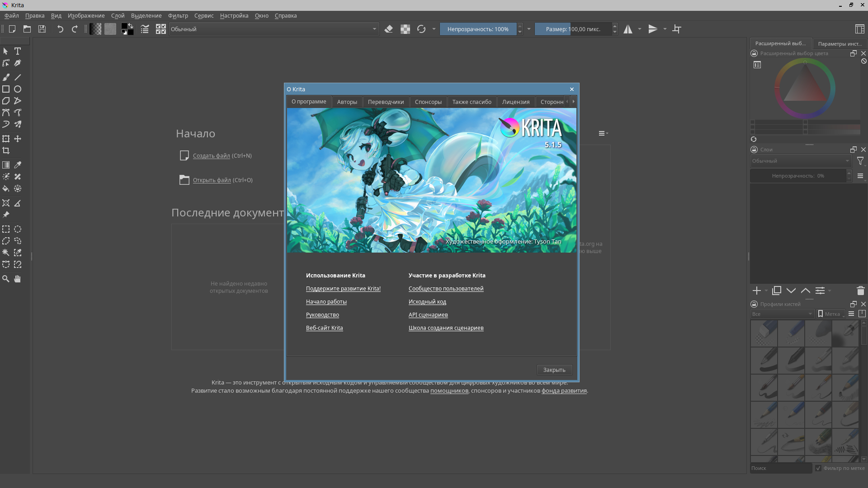The image size is (868, 488).
Task: Click Создать файл link on welcome page
Action: click(212, 155)
